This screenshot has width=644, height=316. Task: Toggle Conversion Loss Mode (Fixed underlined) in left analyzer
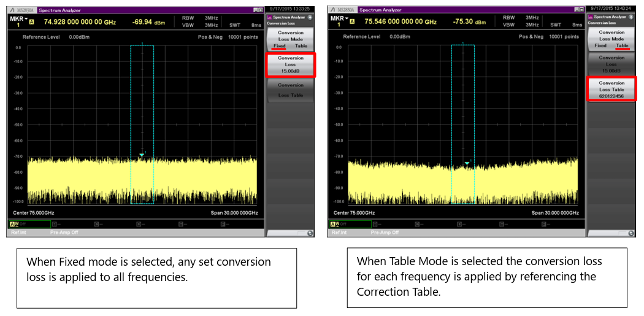(290, 39)
